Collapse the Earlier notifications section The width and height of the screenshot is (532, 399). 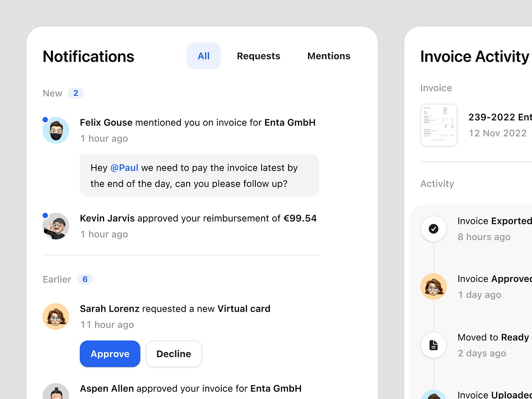[57, 279]
